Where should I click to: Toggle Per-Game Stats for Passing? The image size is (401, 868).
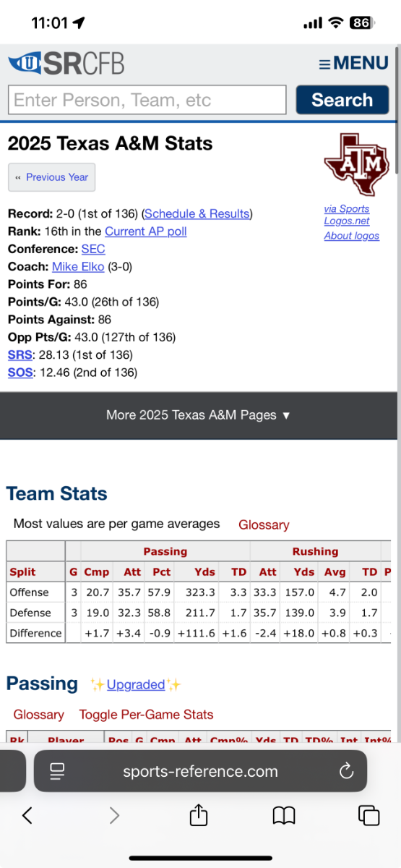[146, 715]
